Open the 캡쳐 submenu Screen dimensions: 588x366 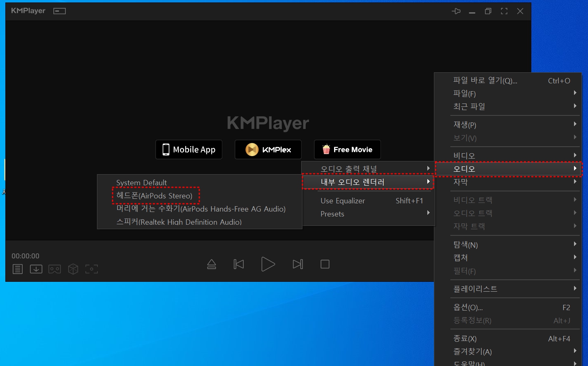tap(507, 258)
